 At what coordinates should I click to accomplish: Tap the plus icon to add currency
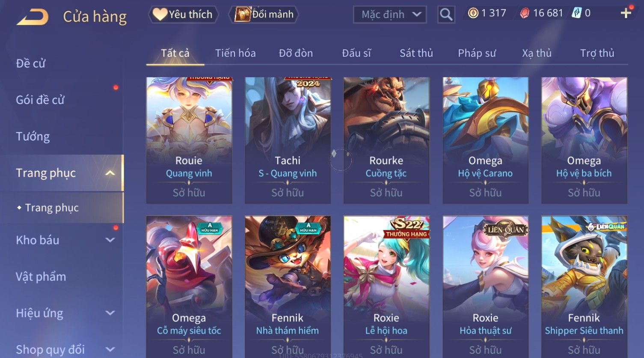pyautogui.click(x=626, y=13)
